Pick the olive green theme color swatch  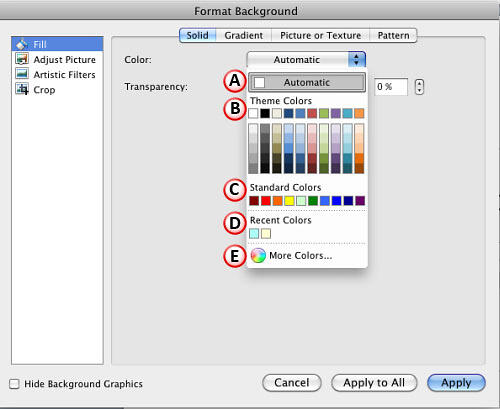pos(324,113)
